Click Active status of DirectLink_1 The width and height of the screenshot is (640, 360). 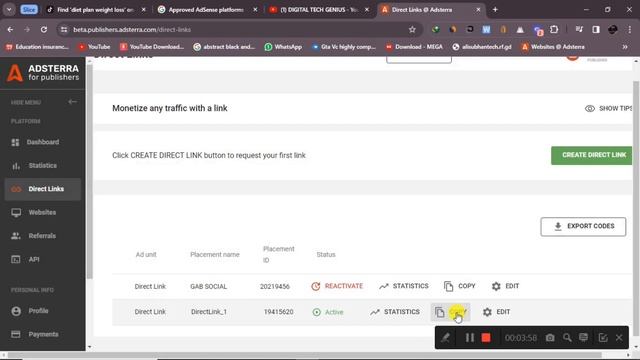(328, 312)
